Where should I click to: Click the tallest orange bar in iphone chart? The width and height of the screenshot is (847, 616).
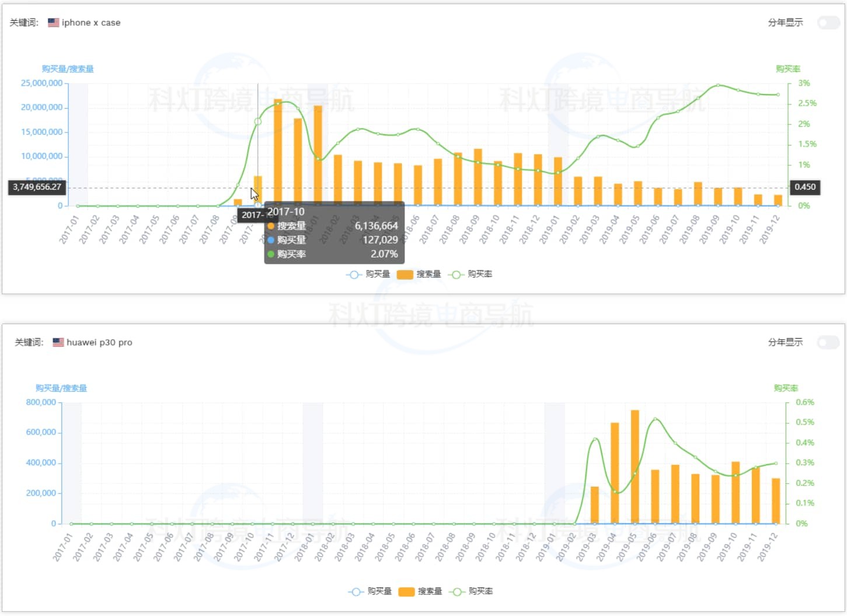pyautogui.click(x=278, y=153)
